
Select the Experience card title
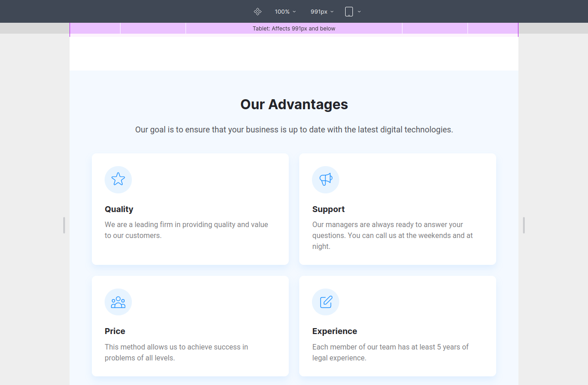click(x=335, y=331)
